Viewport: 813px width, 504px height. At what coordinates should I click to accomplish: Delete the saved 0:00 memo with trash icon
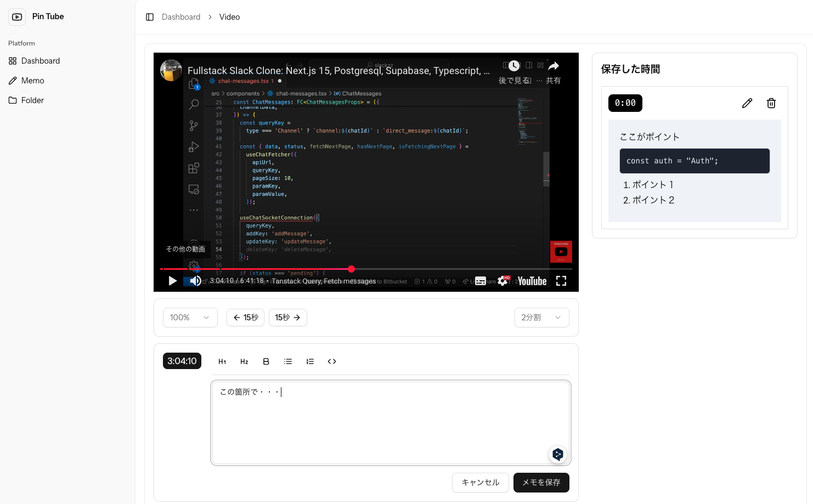(771, 103)
